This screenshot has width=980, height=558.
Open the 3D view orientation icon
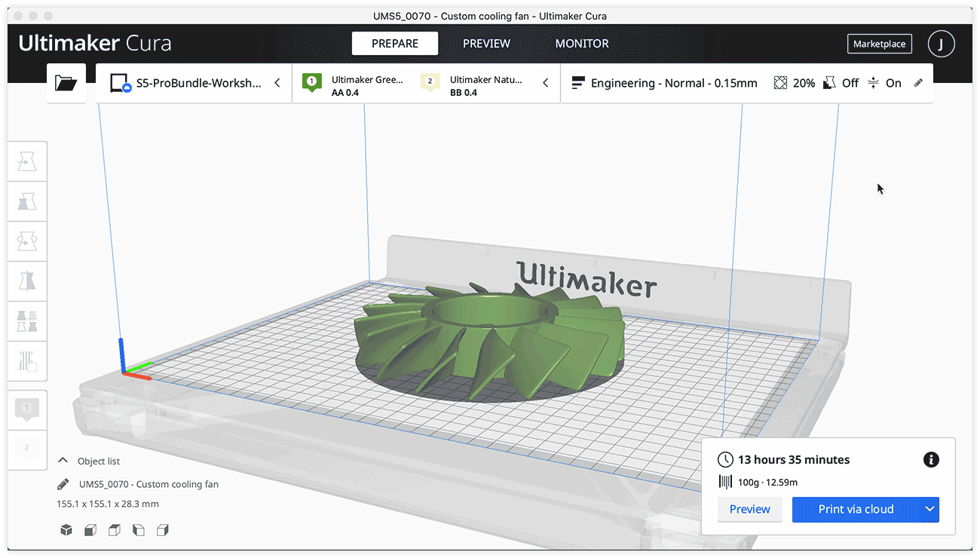pyautogui.click(x=66, y=530)
